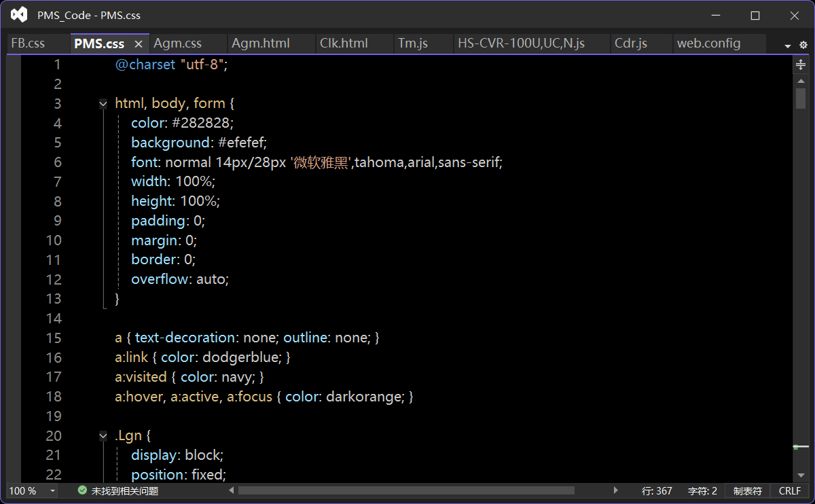Click the Visual Studio logo icon
Image resolution: width=815 pixels, height=504 pixels.
pyautogui.click(x=19, y=15)
